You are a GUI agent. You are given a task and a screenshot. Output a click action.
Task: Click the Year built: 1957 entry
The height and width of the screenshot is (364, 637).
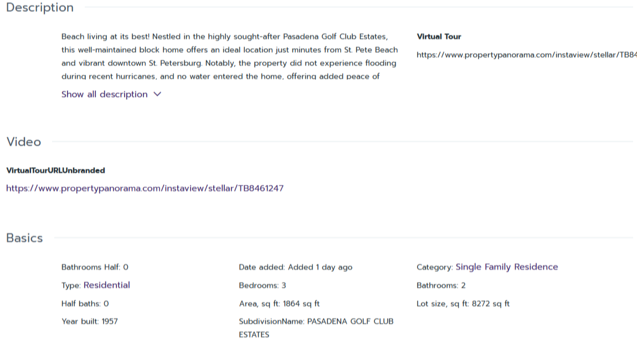(89, 321)
